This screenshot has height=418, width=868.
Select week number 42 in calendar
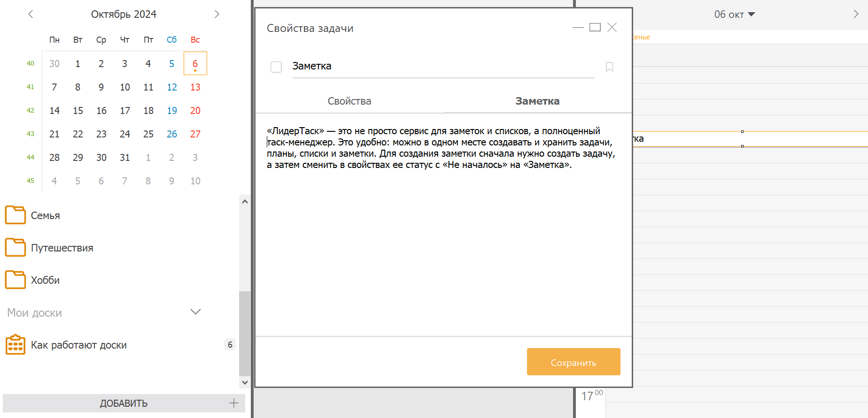(x=31, y=110)
